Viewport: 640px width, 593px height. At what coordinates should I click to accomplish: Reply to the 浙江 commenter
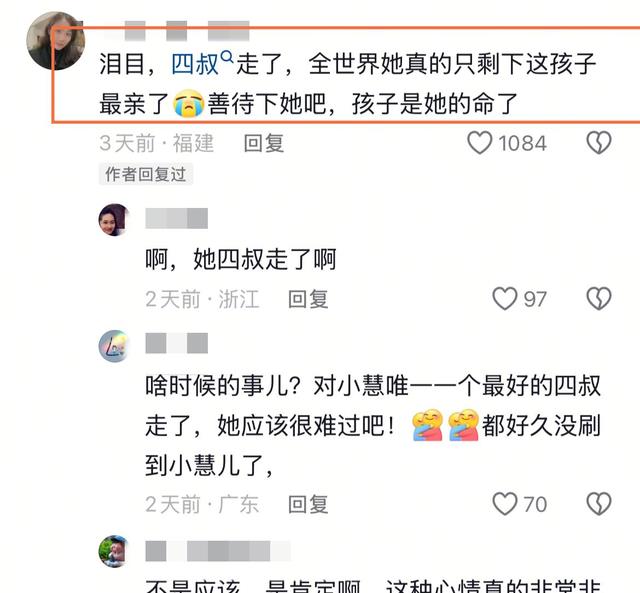pyautogui.click(x=308, y=299)
